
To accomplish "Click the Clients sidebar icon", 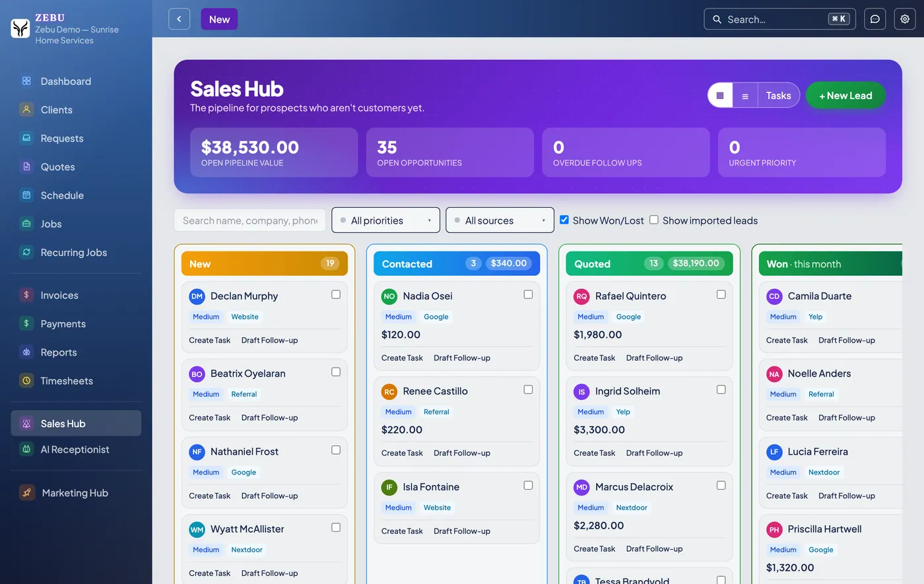I will click(26, 110).
